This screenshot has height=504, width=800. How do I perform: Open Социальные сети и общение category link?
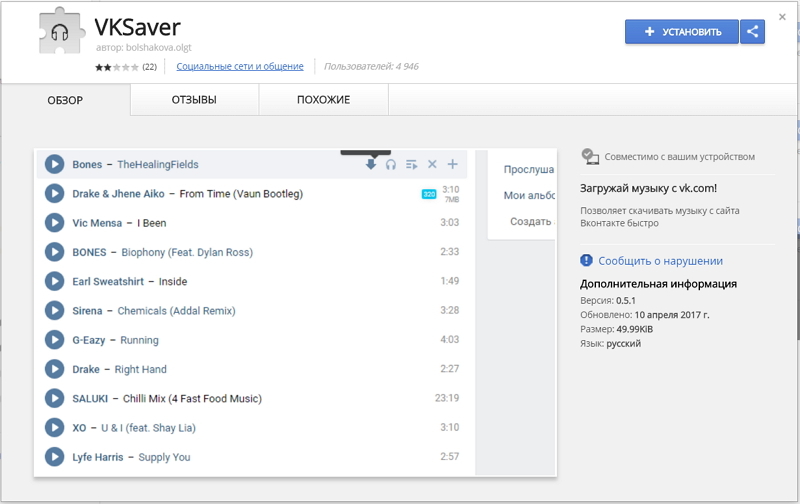[240, 67]
